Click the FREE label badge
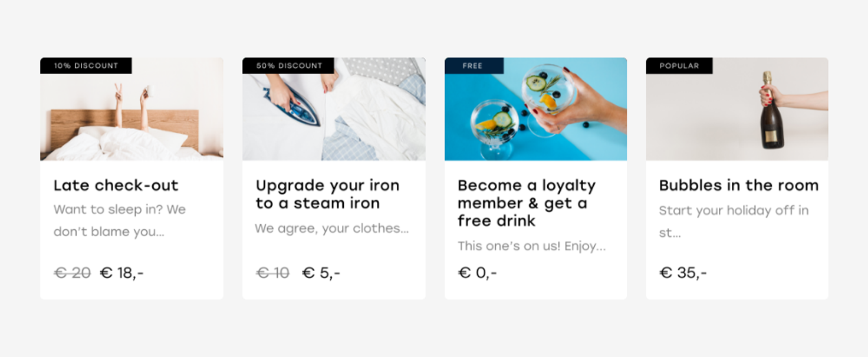The width and height of the screenshot is (868, 357). click(473, 66)
